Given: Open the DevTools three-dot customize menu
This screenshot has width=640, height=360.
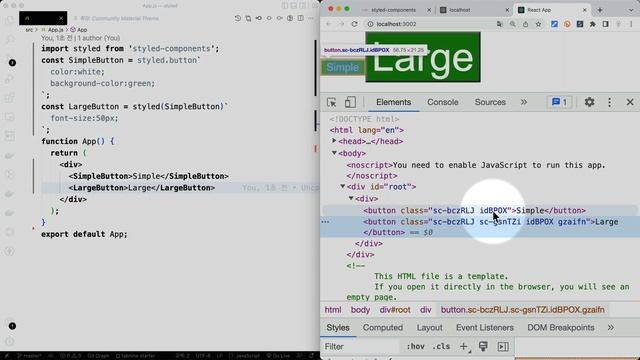Looking at the screenshot, I should 609,102.
